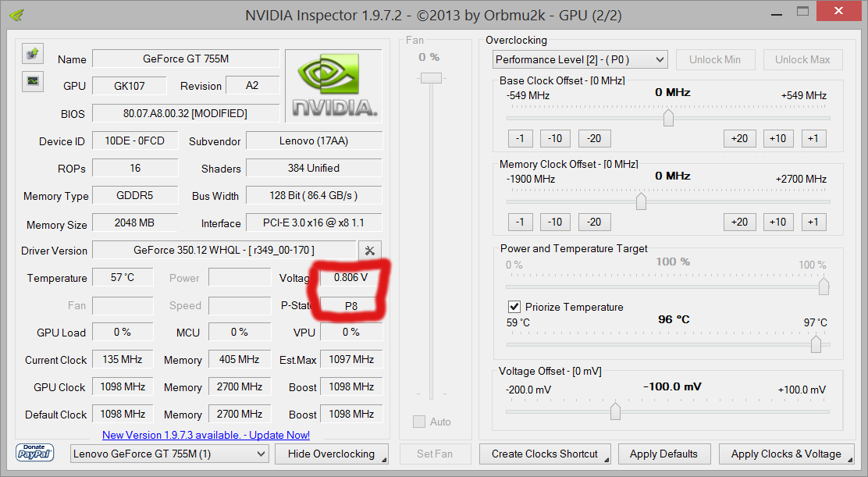Click the Est.Max field 1097 MHz
868x477 pixels.
[x=351, y=359]
